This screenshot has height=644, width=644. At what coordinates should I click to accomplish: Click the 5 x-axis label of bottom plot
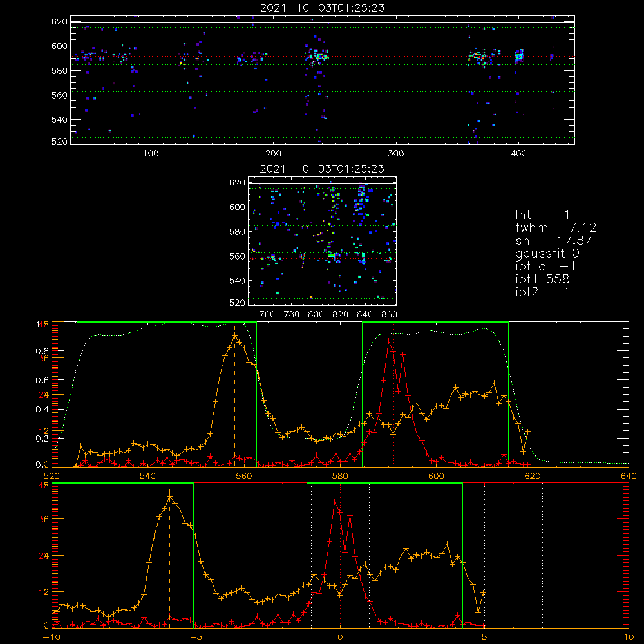tap(484, 637)
